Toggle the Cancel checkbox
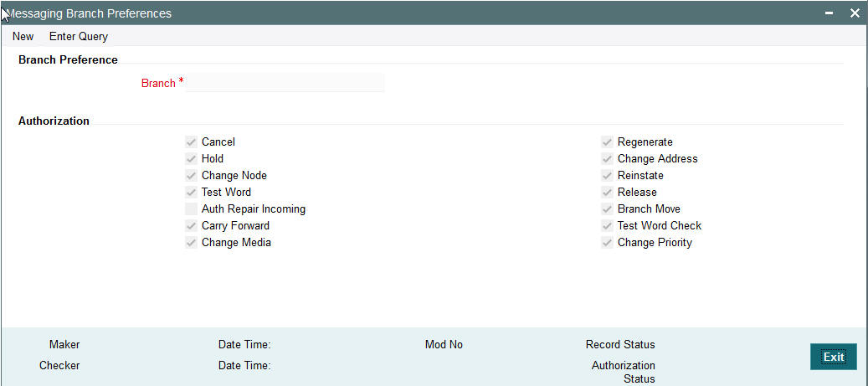The image size is (868, 386). coord(192,142)
